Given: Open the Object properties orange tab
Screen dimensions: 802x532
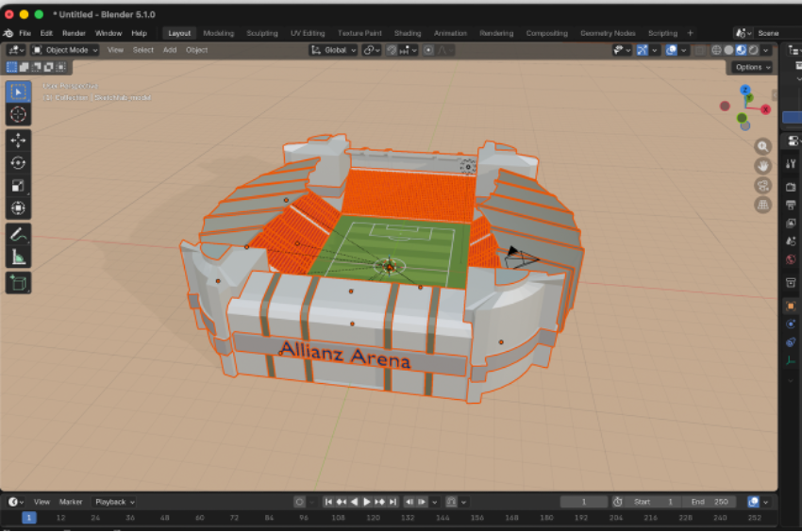Looking at the screenshot, I should [x=791, y=306].
